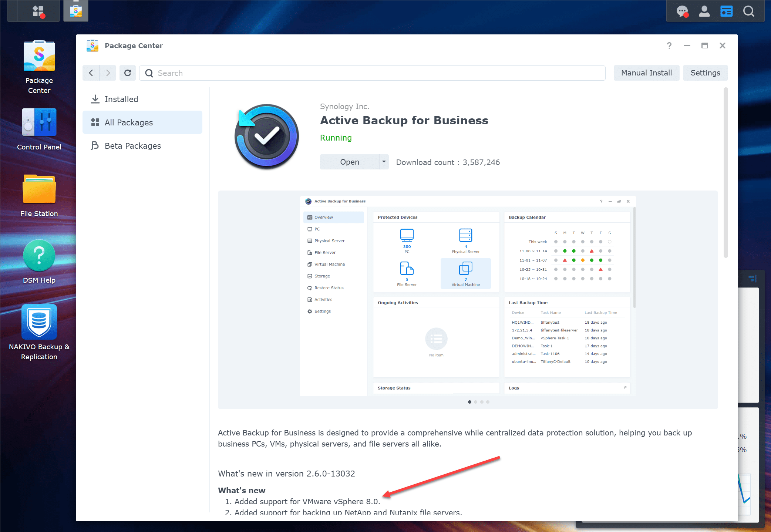The height and width of the screenshot is (532, 771).
Task: Switch to Beta Packages tab
Action: 132,146
